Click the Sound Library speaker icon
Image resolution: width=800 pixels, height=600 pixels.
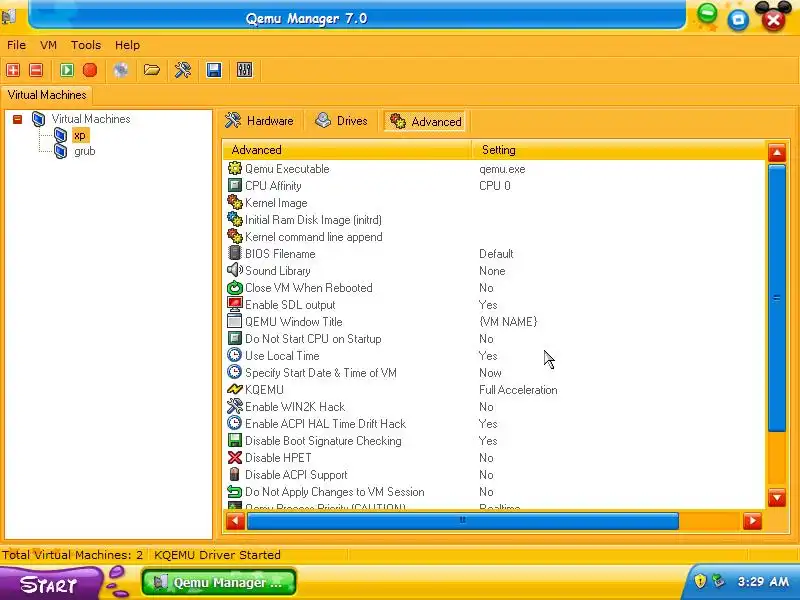tap(235, 270)
